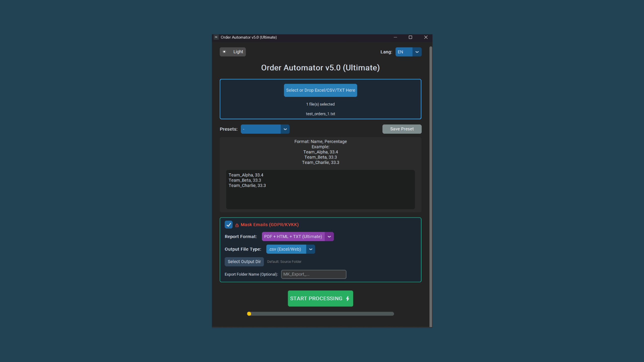Click the Mask Emails (GDPR/KVKK) label

269,225
